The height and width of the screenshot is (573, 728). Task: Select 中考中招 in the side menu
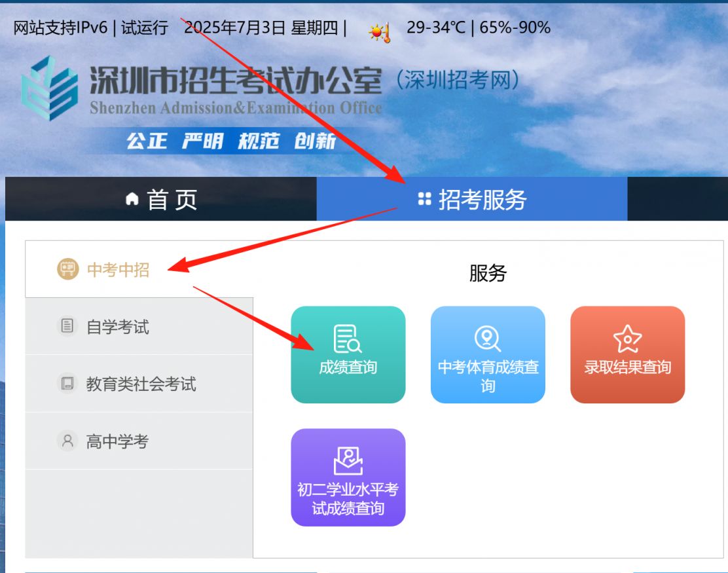pos(139,269)
